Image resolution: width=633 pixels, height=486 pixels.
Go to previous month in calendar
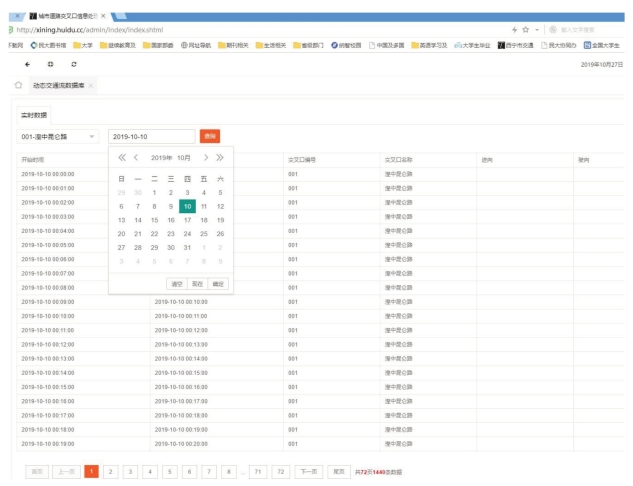[x=136, y=158]
